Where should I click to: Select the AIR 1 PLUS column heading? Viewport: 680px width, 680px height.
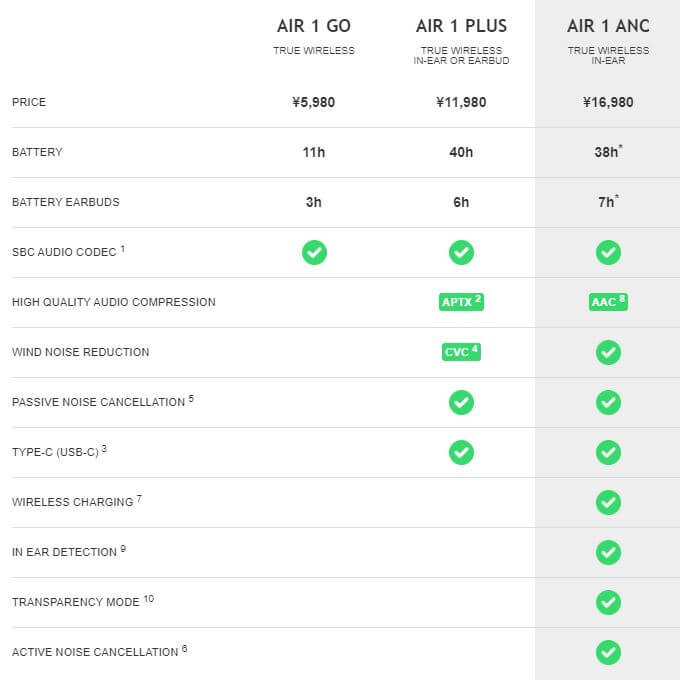[461, 26]
